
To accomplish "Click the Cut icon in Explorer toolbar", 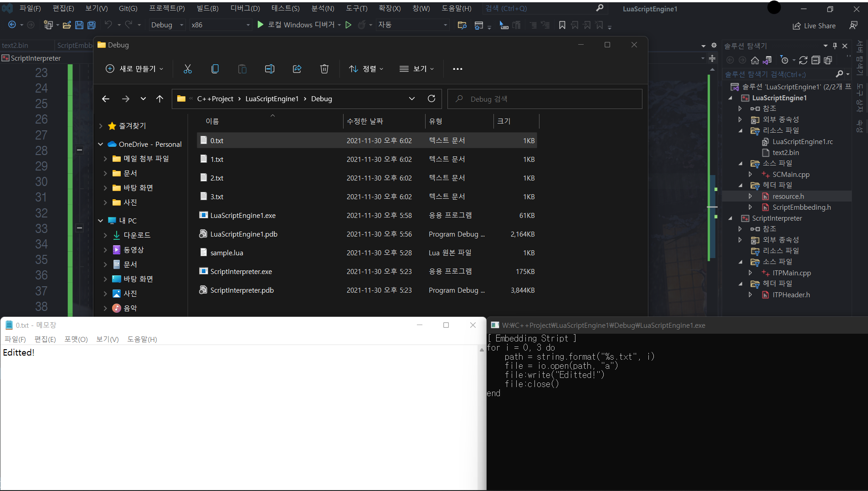I will pos(187,69).
